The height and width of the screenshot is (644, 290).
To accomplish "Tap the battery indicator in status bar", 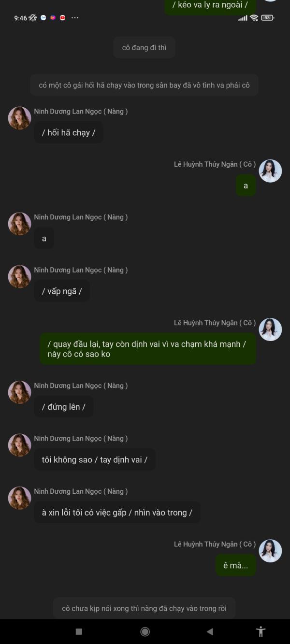I will tap(267, 18).
